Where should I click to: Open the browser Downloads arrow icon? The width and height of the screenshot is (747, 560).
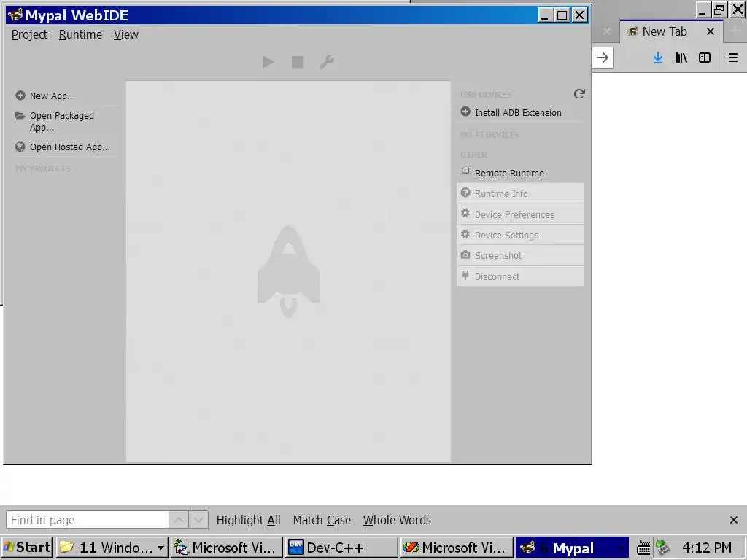pyautogui.click(x=657, y=58)
